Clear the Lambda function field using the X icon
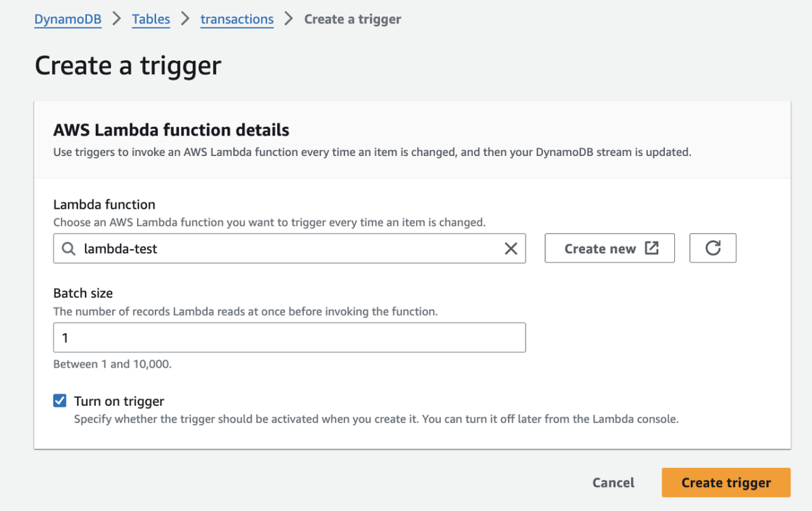Screen dimensions: 812x511 click(512, 249)
